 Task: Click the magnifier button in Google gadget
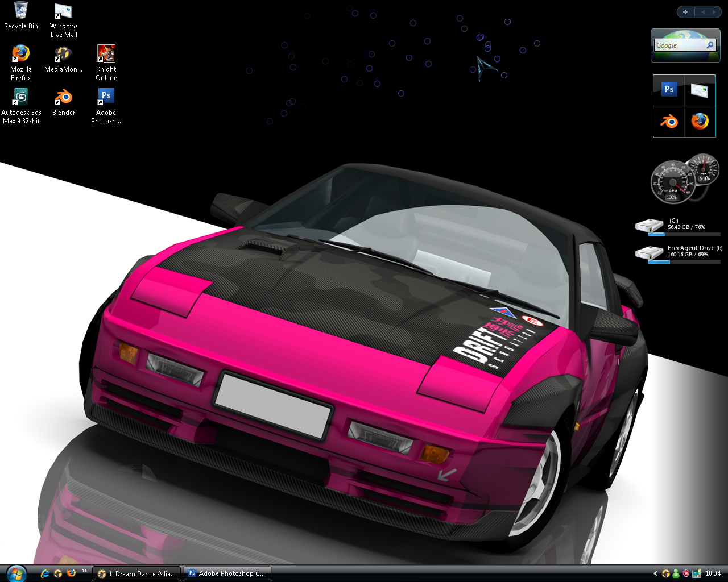point(710,45)
